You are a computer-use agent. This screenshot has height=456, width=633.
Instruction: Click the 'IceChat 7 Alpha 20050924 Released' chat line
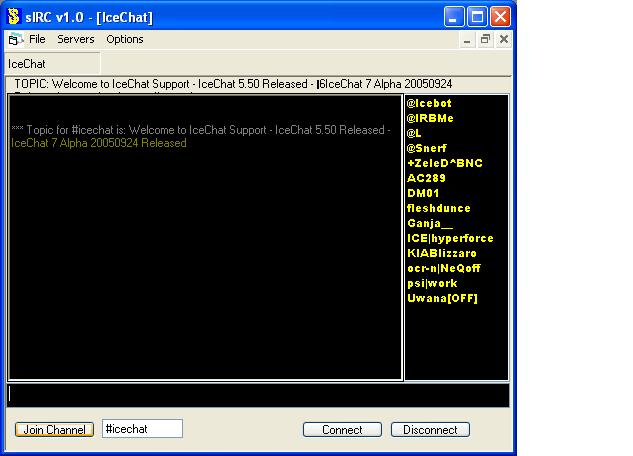point(99,143)
